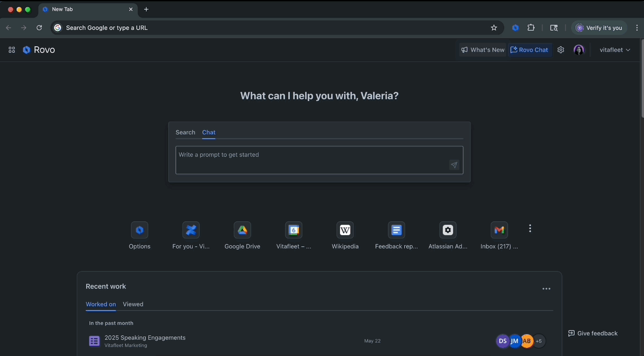The width and height of the screenshot is (644, 356).
Task: Open Chrome's three-dot main menu
Action: (x=637, y=27)
